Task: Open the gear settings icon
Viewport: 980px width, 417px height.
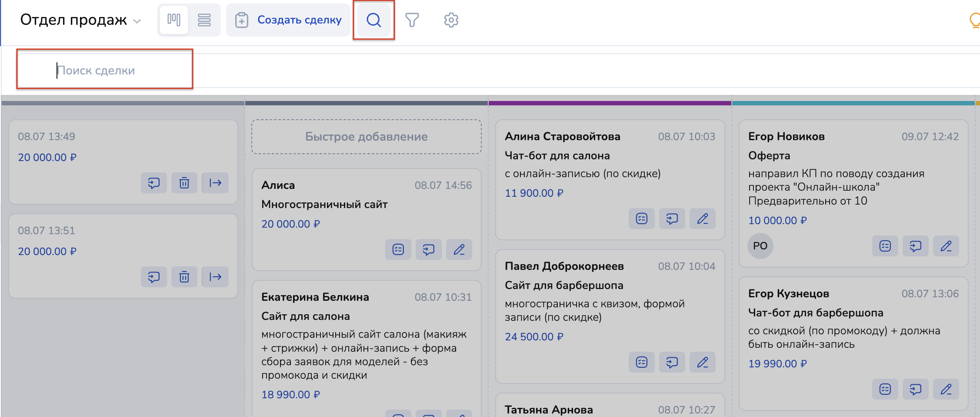Action: pyautogui.click(x=451, y=20)
